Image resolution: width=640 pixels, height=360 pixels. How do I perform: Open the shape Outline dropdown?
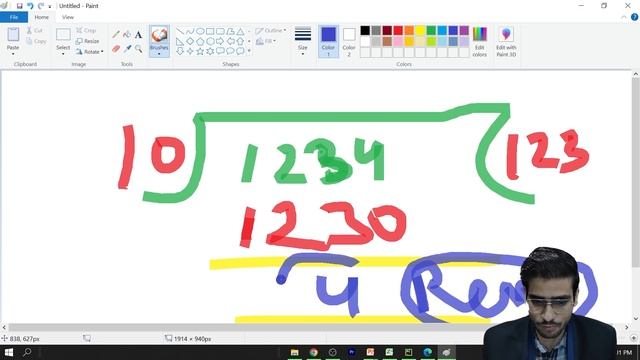tap(271, 31)
